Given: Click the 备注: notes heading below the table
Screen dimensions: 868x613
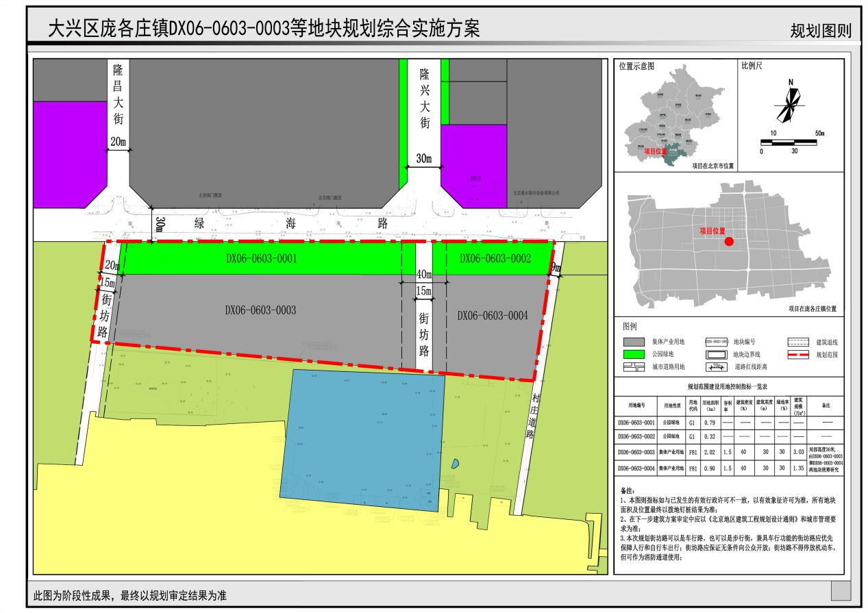Looking at the screenshot, I should [627, 492].
